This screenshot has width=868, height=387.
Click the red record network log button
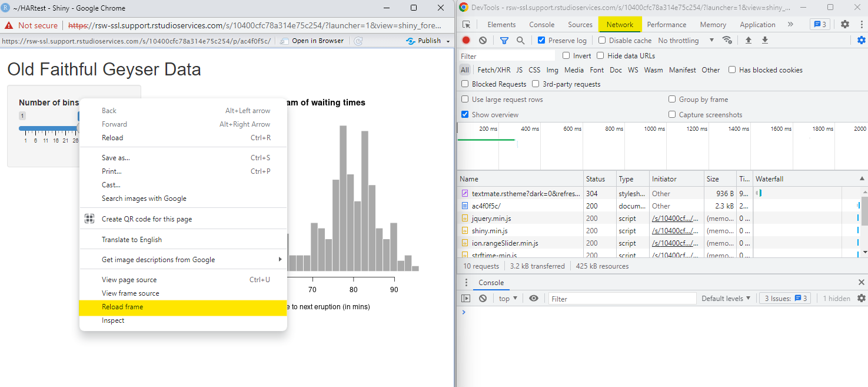point(466,41)
